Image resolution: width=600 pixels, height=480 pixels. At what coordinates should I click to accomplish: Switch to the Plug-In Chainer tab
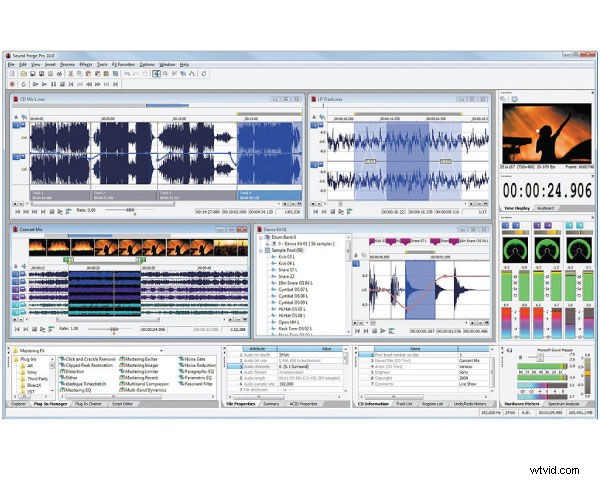88,404
